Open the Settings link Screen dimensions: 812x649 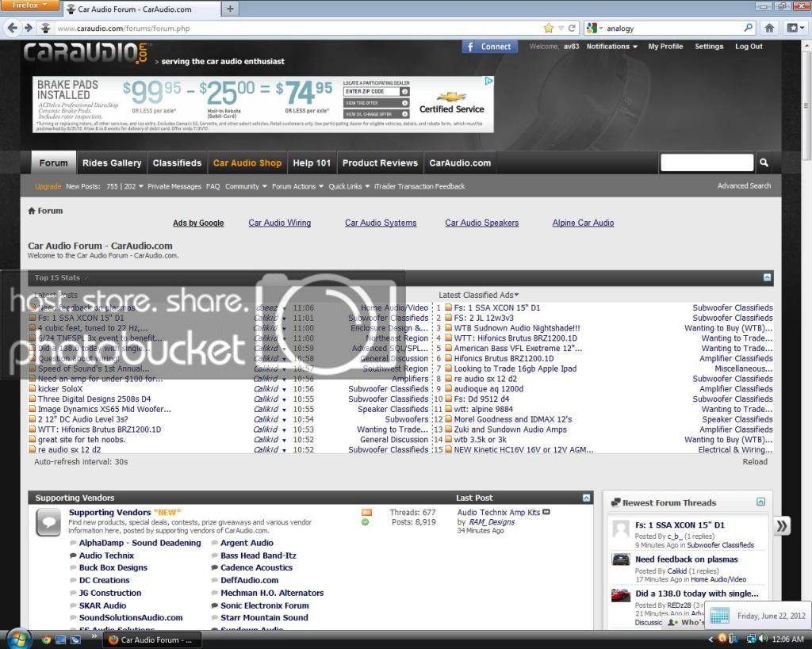click(709, 46)
